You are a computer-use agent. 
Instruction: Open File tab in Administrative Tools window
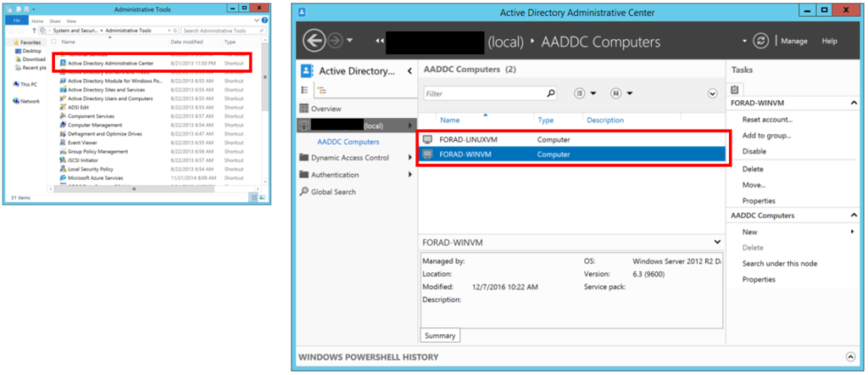tap(16, 20)
